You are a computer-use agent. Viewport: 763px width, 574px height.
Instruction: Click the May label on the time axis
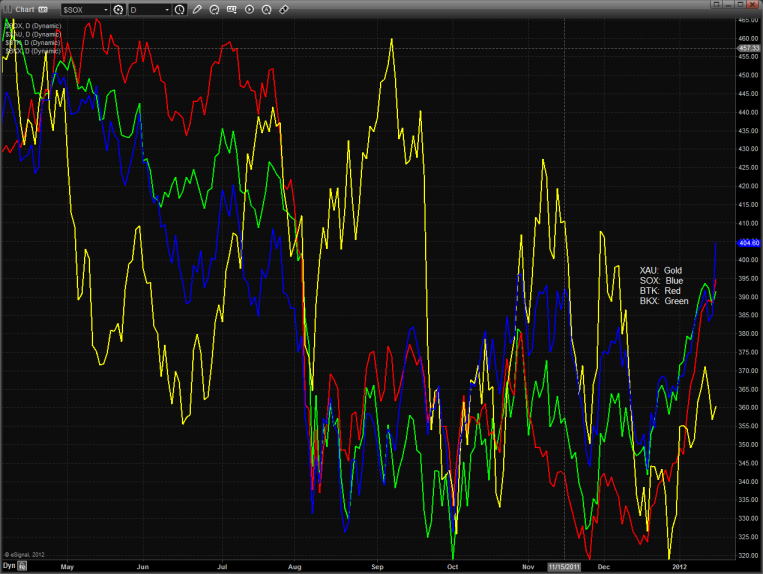click(67, 567)
